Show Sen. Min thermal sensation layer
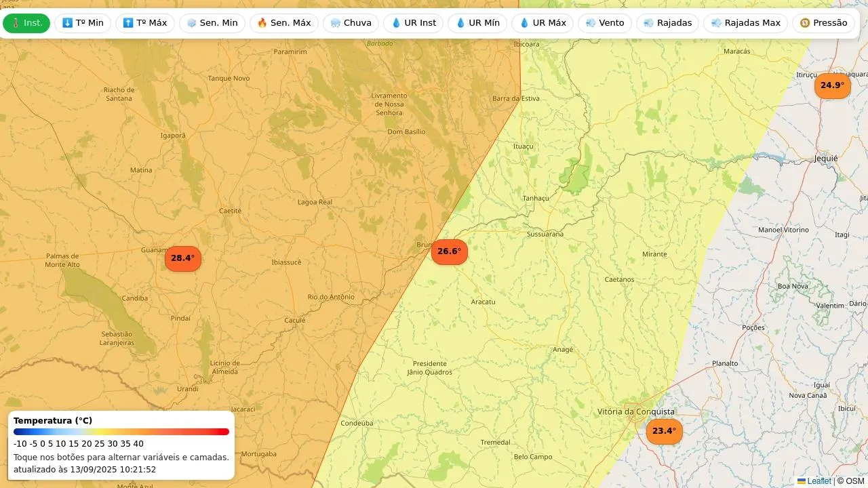Viewport: 868px width, 488px height. pyautogui.click(x=212, y=23)
